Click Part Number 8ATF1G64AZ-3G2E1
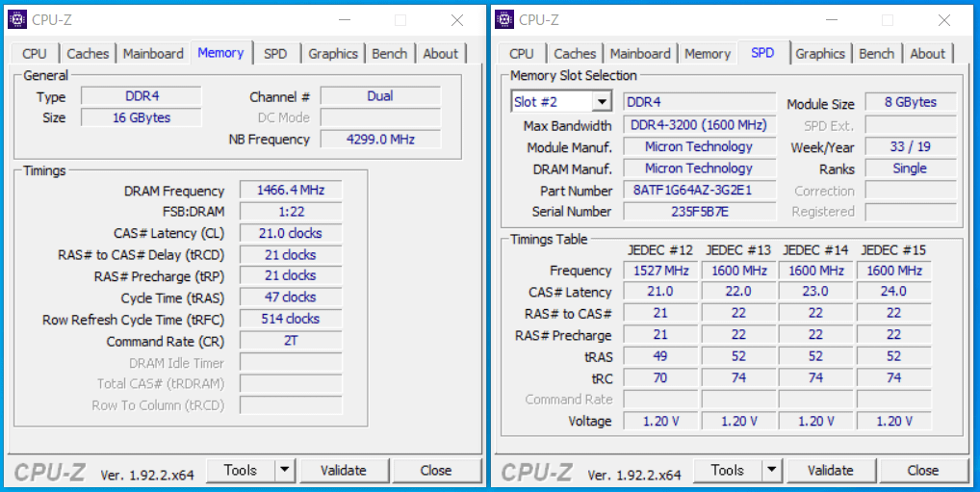The image size is (980, 492). 699,190
